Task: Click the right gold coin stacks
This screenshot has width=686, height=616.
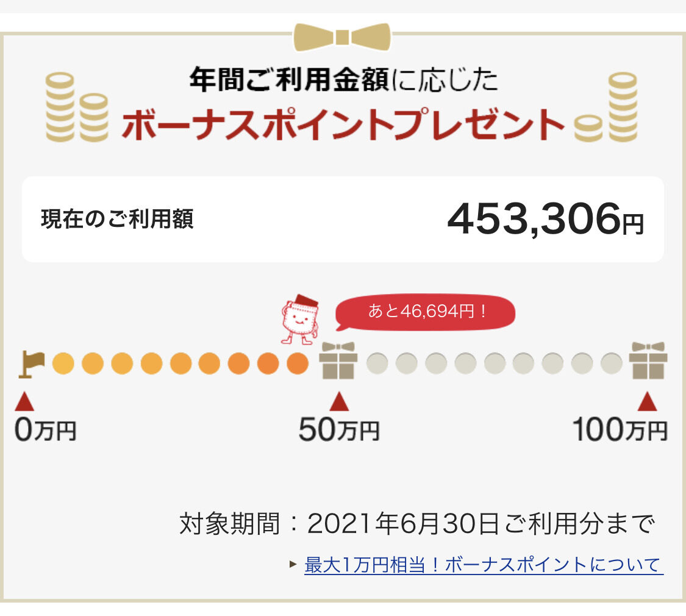Action: pos(606,107)
